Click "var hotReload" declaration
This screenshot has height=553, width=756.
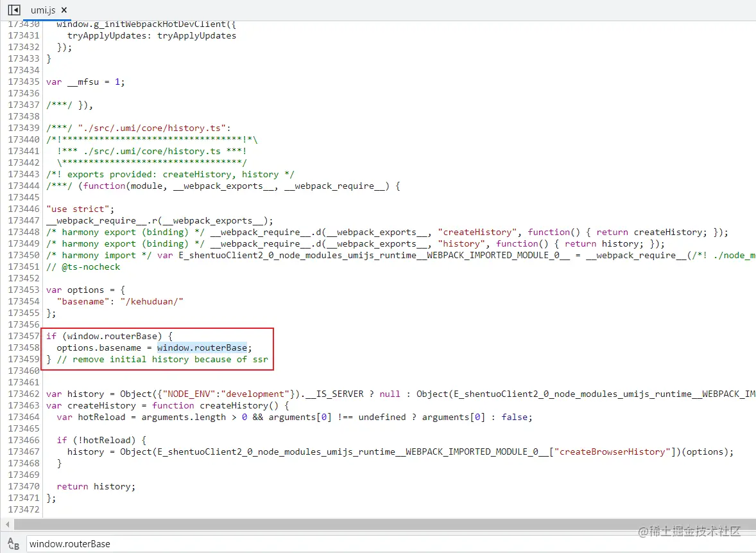coord(90,417)
